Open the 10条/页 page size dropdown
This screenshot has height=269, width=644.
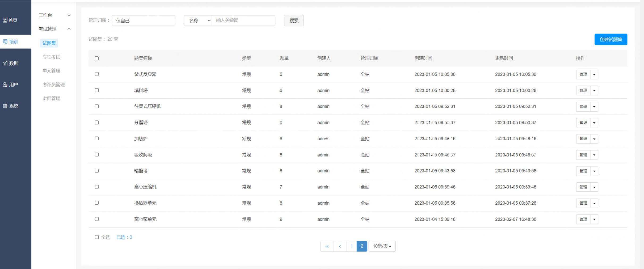[x=382, y=246]
